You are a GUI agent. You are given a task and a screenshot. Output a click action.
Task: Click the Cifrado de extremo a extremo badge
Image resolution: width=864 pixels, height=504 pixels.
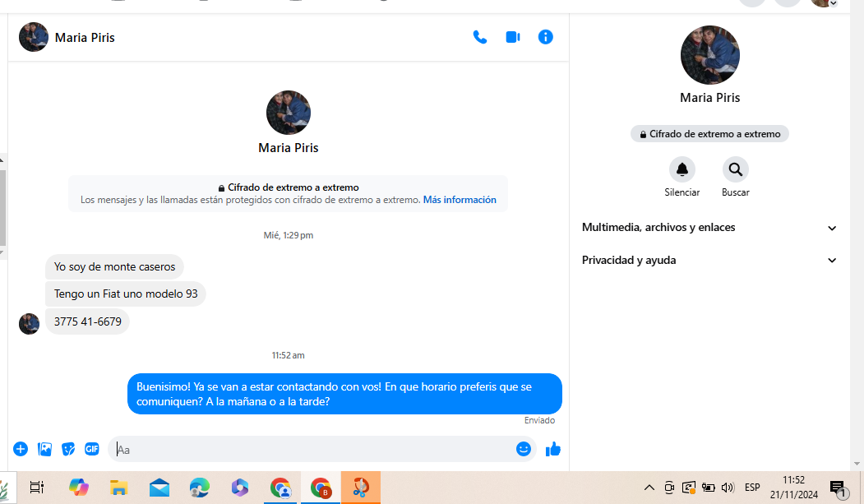coord(709,134)
